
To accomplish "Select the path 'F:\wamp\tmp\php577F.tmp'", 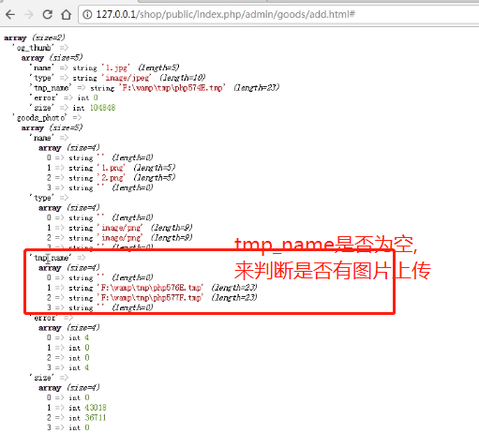I will click(150, 297).
